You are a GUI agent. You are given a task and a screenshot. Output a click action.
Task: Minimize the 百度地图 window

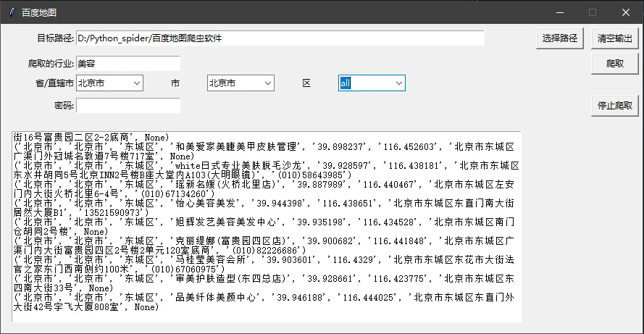click(x=560, y=12)
